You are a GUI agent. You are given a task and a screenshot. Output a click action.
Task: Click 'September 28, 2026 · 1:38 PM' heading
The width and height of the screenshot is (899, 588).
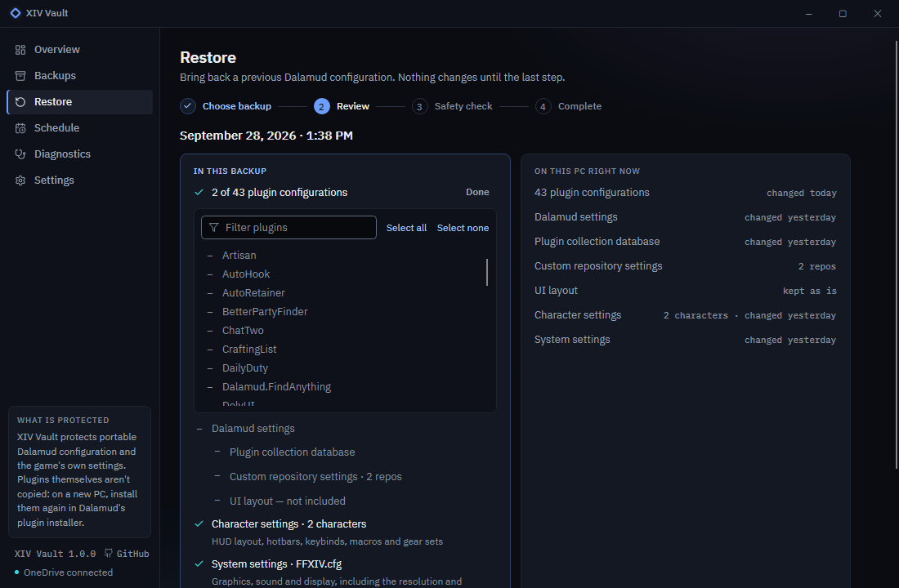266,136
